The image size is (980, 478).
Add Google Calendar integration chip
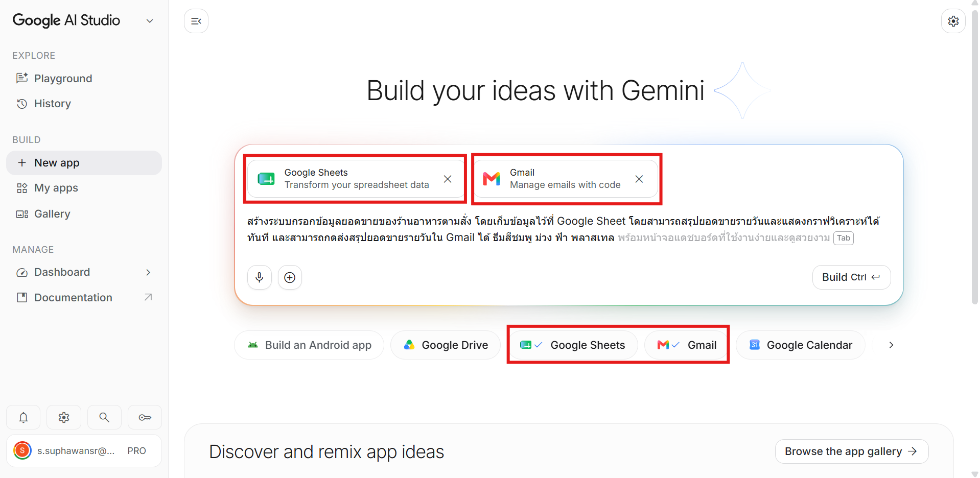(800, 345)
